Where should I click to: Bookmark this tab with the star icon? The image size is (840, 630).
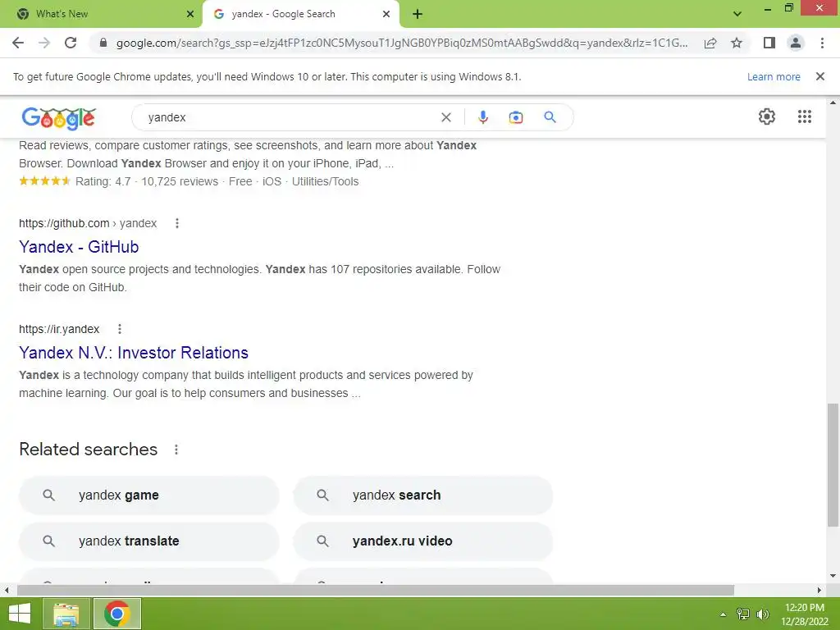pyautogui.click(x=737, y=43)
